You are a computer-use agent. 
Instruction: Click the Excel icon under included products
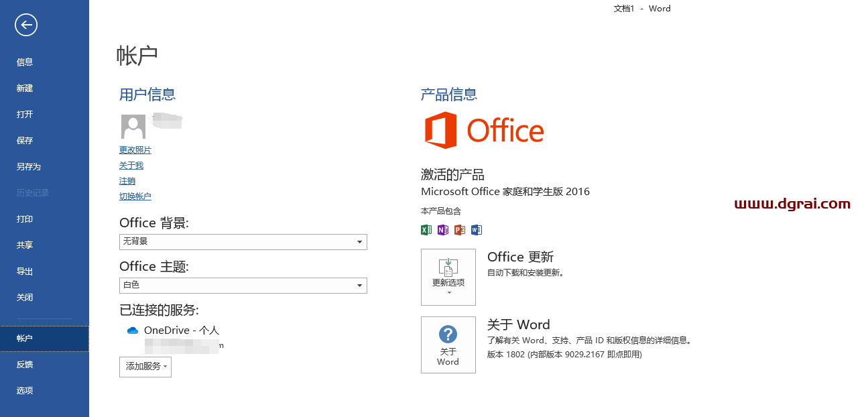(426, 230)
